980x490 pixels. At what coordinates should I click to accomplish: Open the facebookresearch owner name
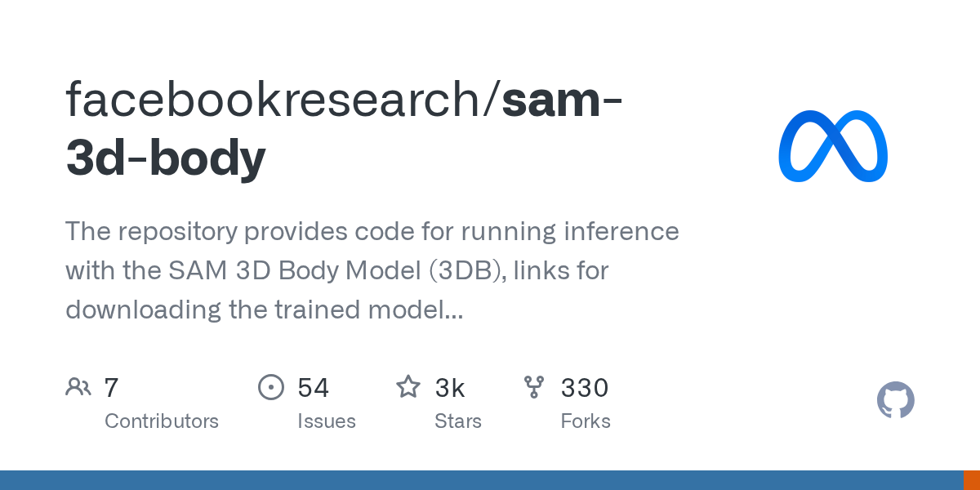(x=278, y=98)
